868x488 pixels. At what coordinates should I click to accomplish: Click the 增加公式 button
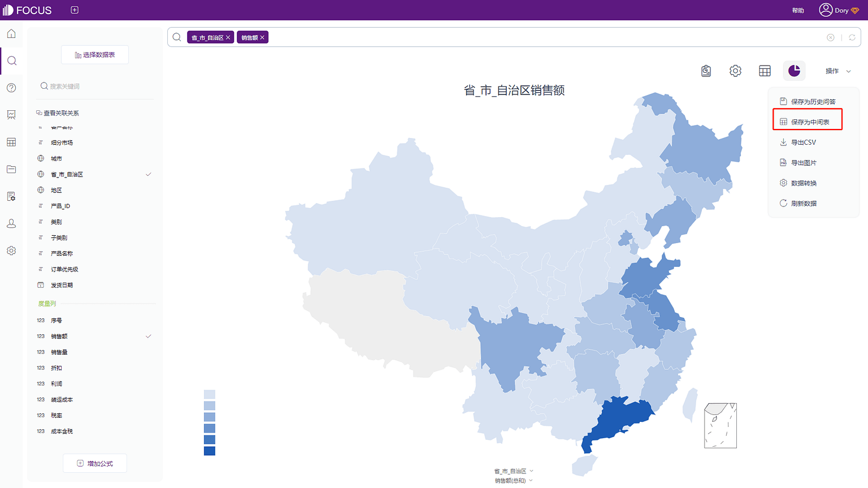tap(95, 463)
